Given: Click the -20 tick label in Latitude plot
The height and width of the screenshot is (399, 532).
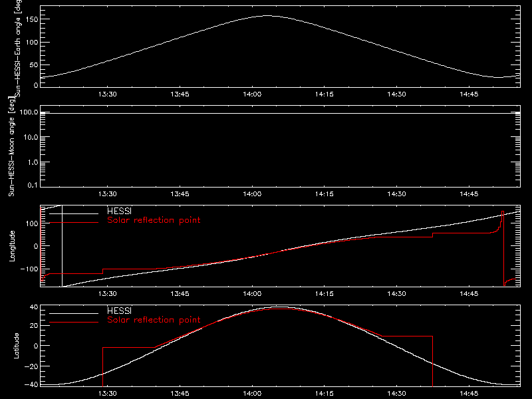Looking at the screenshot, I should click(31, 366).
